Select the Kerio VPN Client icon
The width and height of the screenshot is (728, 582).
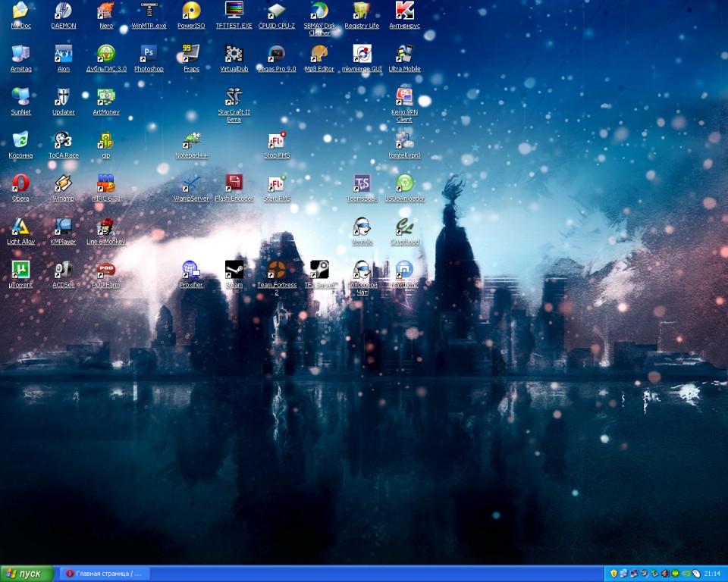point(404,97)
